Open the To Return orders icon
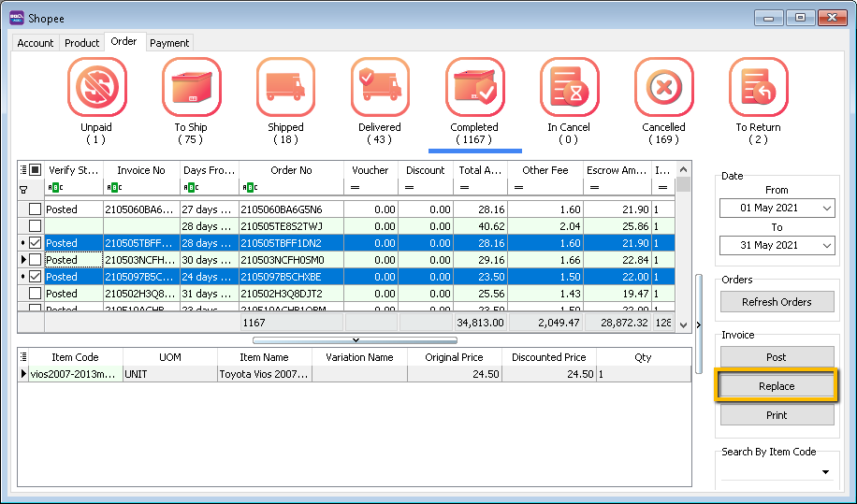 point(758,88)
